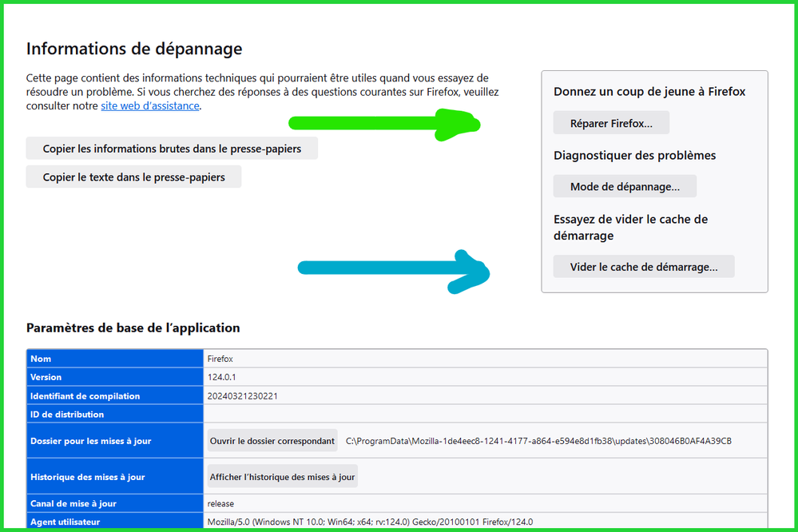Click the Diagnostiquer des problèmes heading
Screen dimensions: 798x532
(634, 155)
